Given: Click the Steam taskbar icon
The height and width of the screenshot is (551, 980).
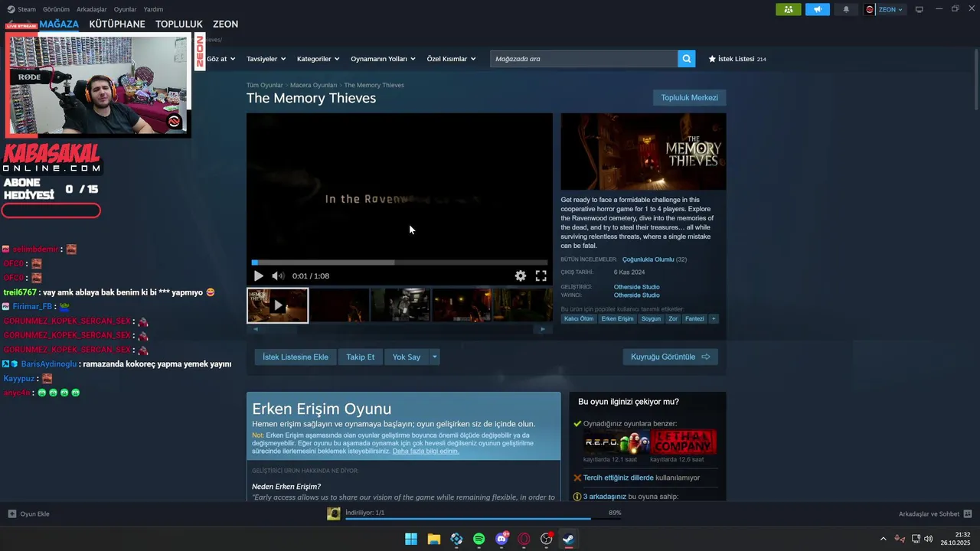Looking at the screenshot, I should point(569,539).
